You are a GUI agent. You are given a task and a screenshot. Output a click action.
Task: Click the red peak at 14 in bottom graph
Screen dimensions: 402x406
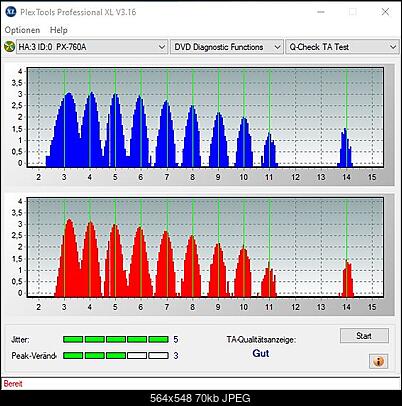pos(347,278)
